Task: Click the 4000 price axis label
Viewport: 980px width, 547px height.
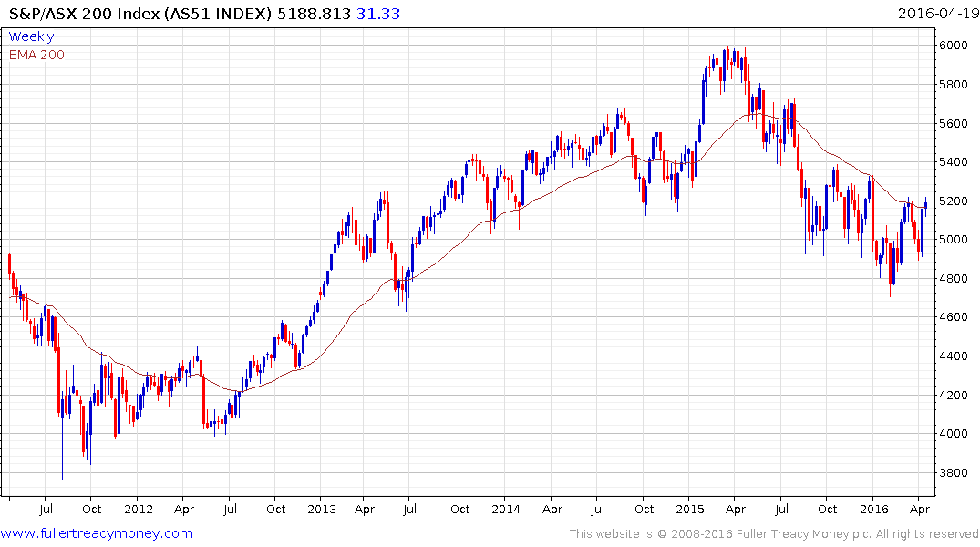Action: tap(954, 434)
